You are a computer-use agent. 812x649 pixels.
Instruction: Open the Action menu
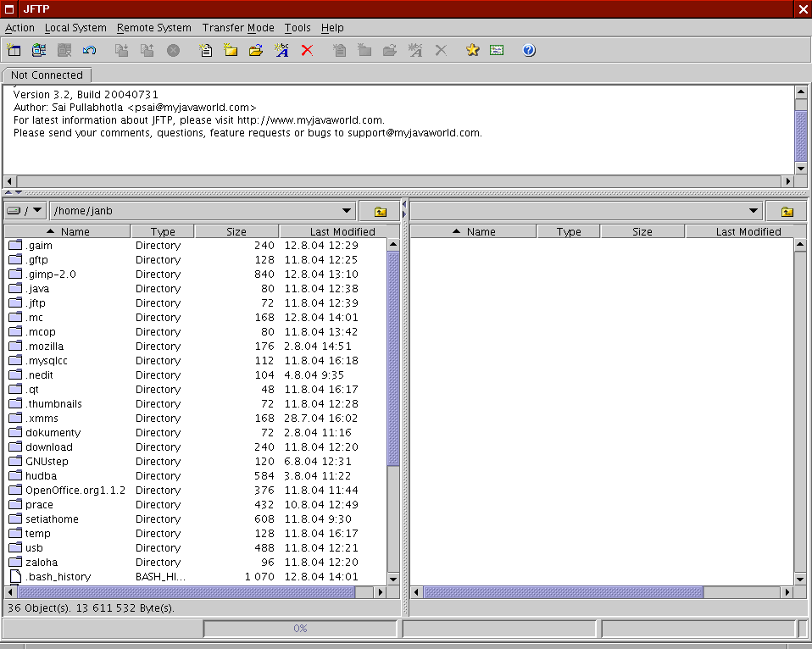(19, 28)
